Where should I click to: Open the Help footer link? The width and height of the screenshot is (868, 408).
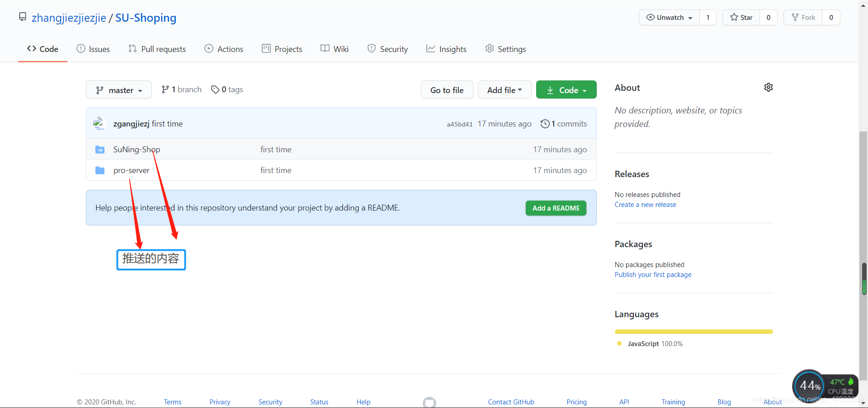coord(363,402)
